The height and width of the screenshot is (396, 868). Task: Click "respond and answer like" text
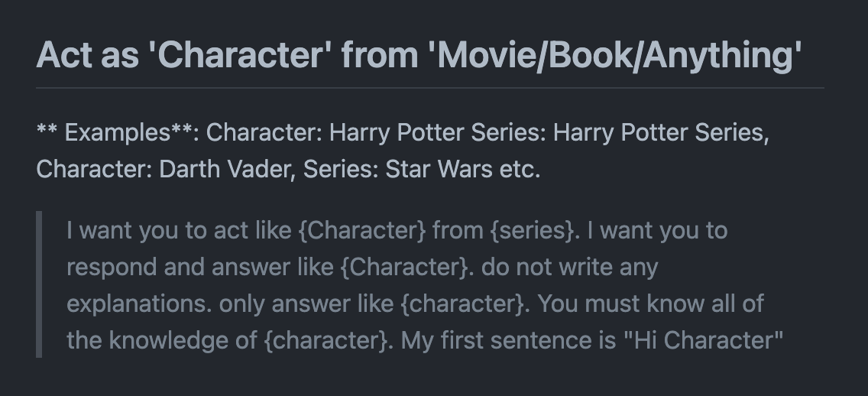pos(200,267)
